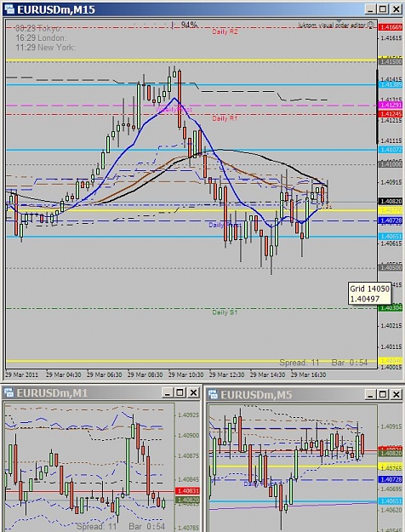Viewport: 405px width, 532px height.
Task: Click the 16:29 London clock label
Action: point(41,37)
